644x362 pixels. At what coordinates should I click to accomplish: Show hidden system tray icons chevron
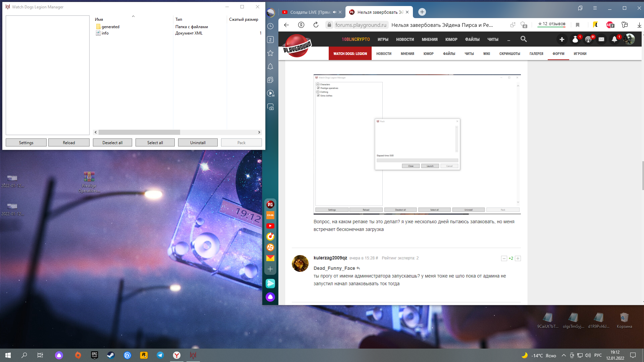(563, 355)
